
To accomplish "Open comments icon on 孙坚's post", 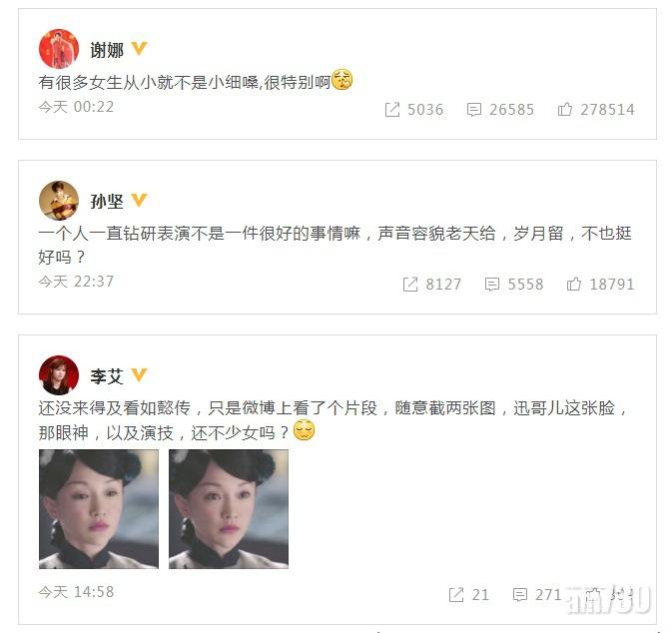I will coord(491,285).
